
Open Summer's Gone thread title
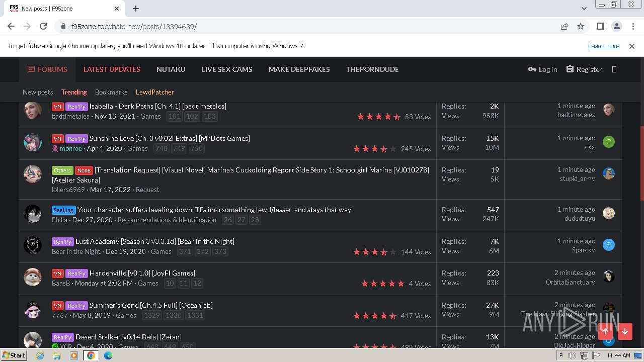(x=151, y=305)
